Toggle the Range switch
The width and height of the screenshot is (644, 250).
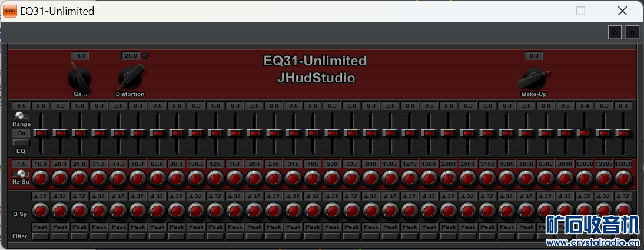(x=21, y=116)
